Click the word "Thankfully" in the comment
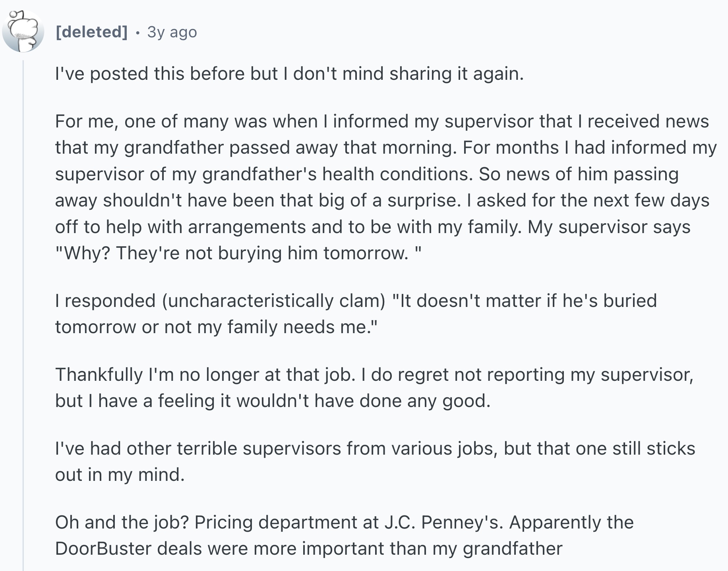728x571 pixels. click(99, 374)
